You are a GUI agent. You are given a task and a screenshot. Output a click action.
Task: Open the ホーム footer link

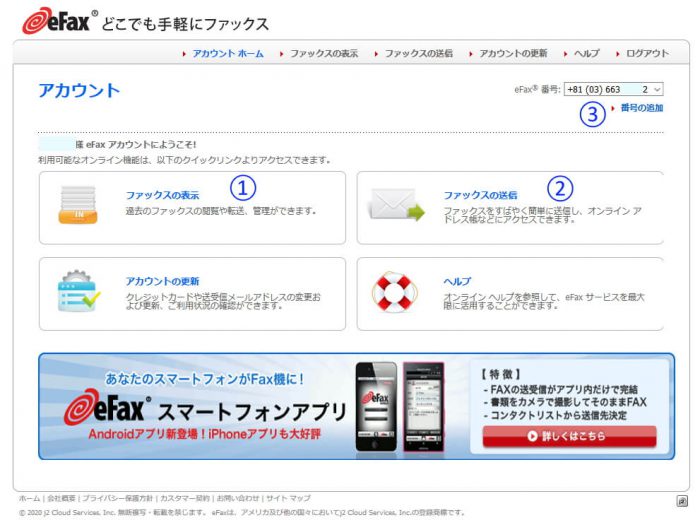click(x=29, y=498)
